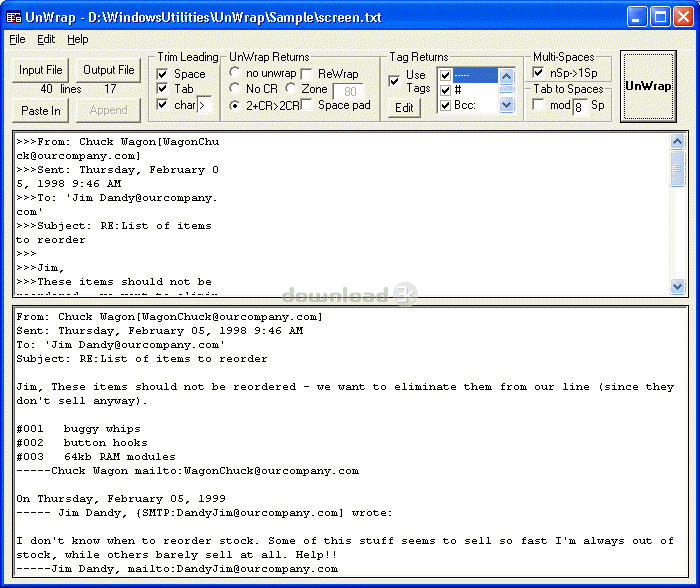Click the Output File button

pyautogui.click(x=108, y=70)
